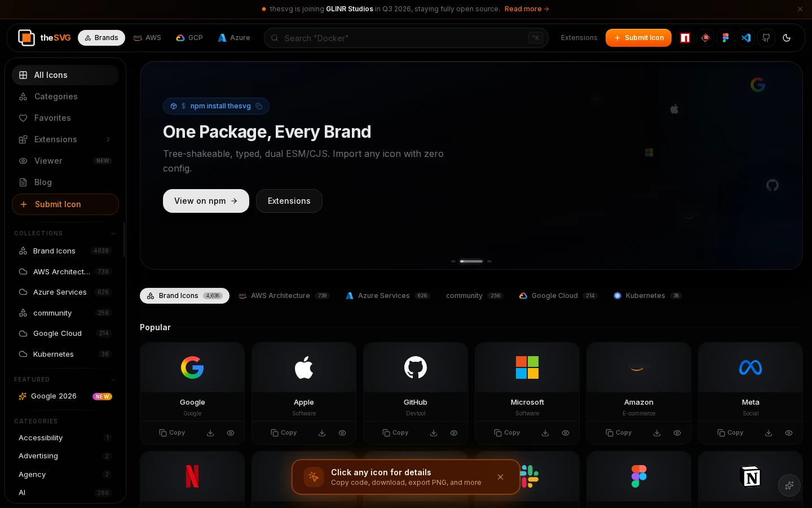The height and width of the screenshot is (508, 812).
Task: Open the Figma plugin icon in the header
Action: click(726, 38)
